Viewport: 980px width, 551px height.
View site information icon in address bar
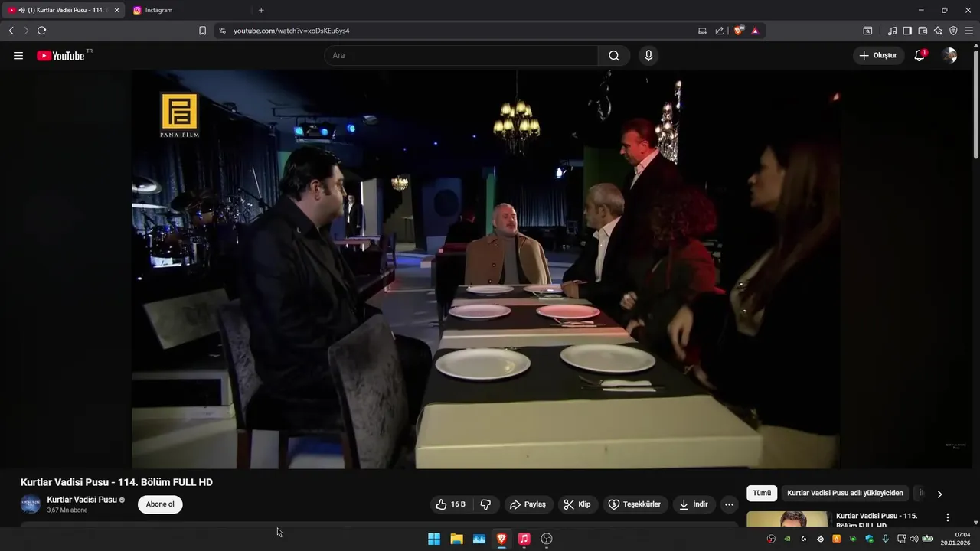click(222, 31)
